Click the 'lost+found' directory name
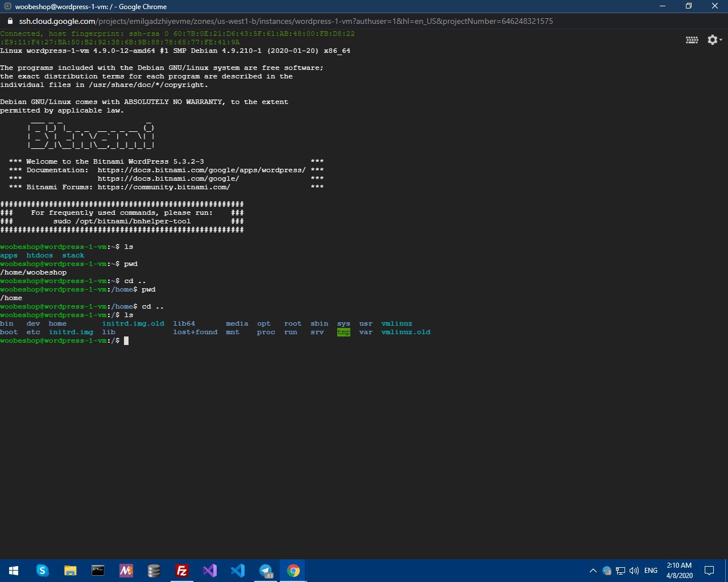728x582 pixels. [196, 332]
